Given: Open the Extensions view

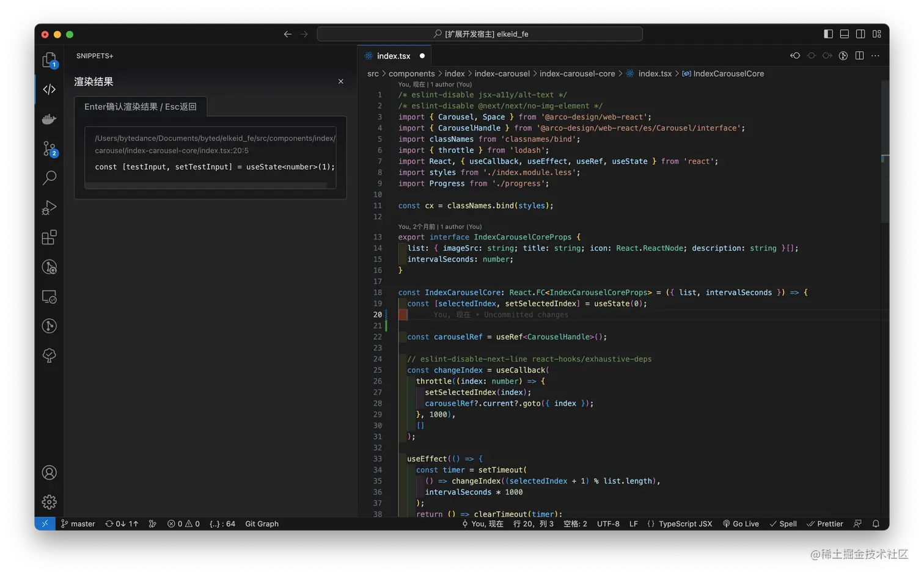Looking at the screenshot, I should (x=50, y=237).
